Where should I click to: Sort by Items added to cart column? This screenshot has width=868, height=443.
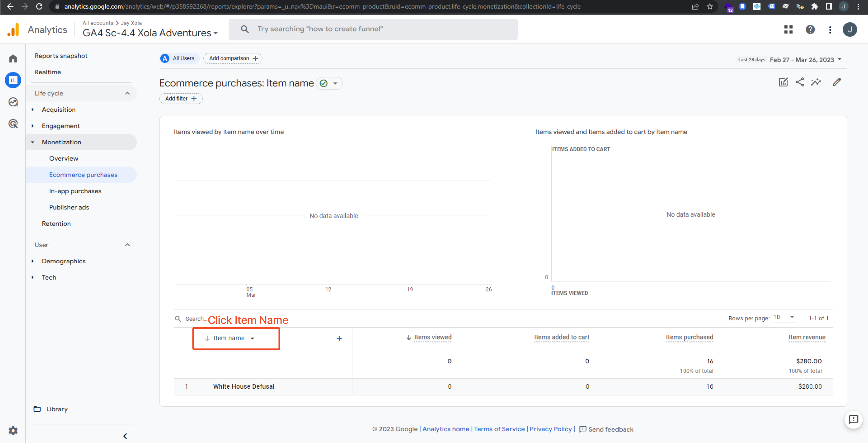(562, 337)
